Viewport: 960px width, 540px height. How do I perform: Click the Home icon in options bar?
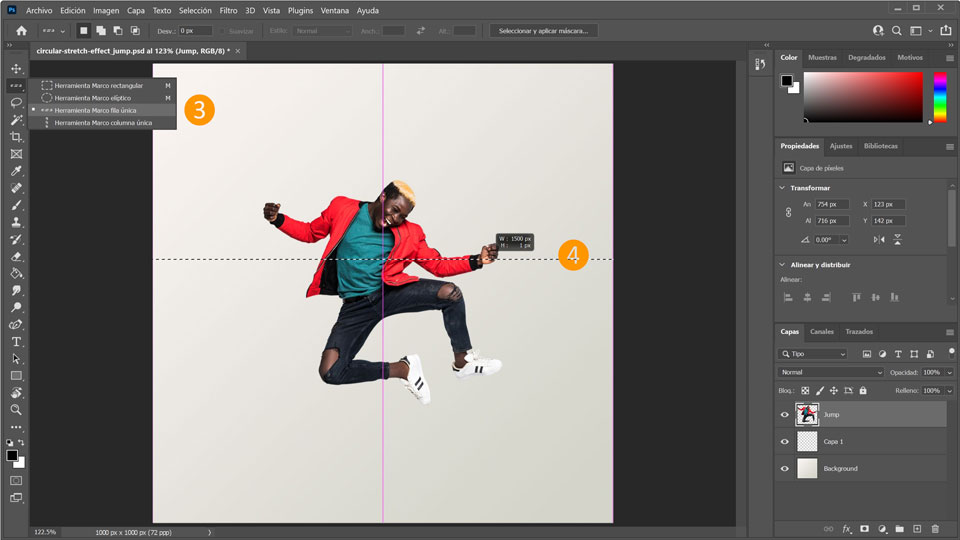point(21,31)
